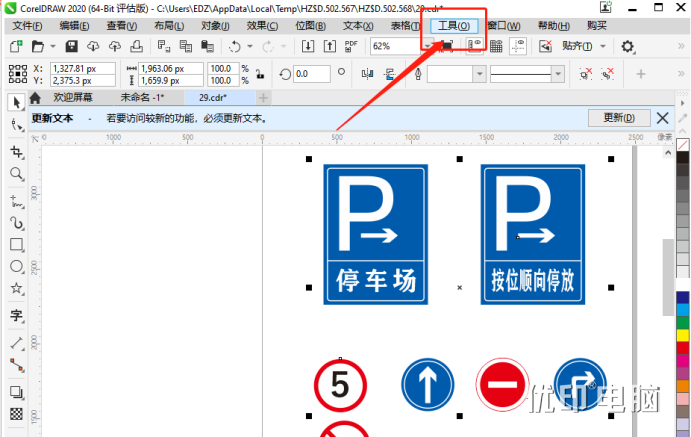Select the Artistic Media tool
The image size is (691, 437).
point(16,223)
